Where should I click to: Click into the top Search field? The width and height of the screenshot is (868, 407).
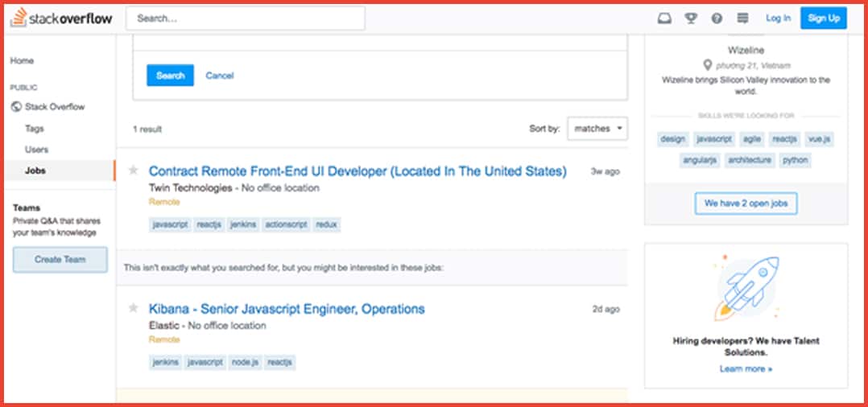(246, 18)
